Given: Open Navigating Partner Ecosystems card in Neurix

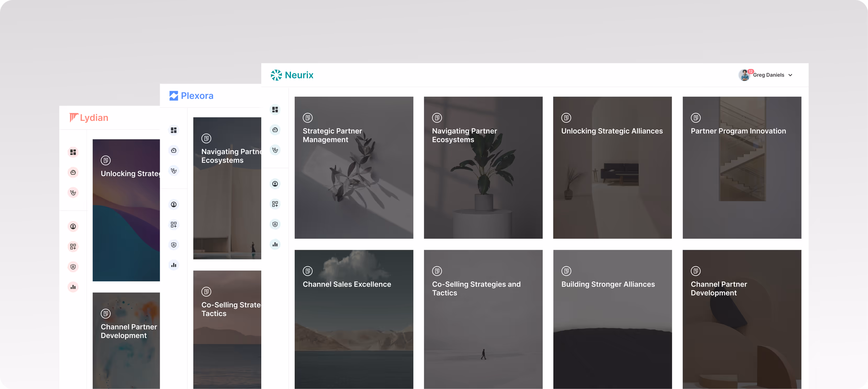Looking at the screenshot, I should pyautogui.click(x=483, y=167).
